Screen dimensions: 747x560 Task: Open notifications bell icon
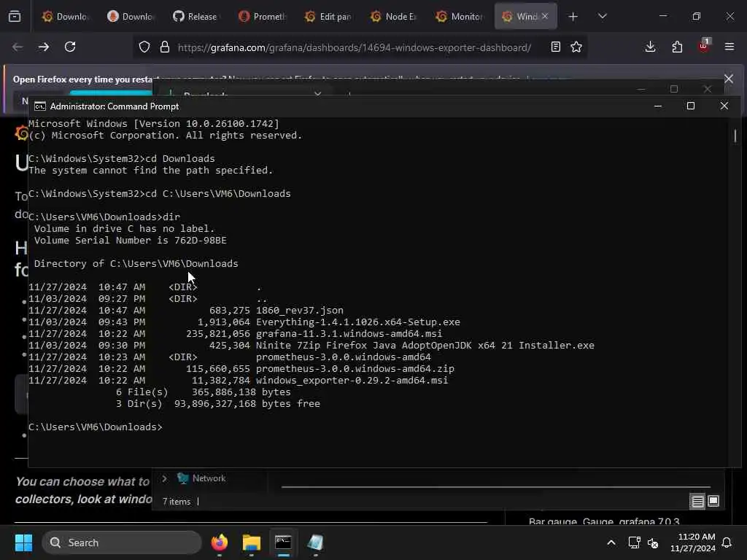click(x=727, y=542)
